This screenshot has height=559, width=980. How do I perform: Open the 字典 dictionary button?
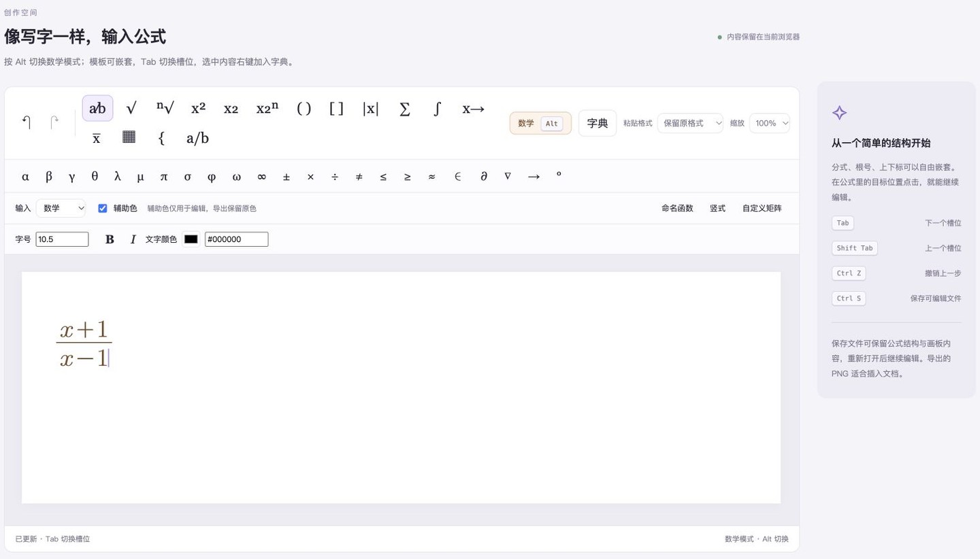(598, 123)
